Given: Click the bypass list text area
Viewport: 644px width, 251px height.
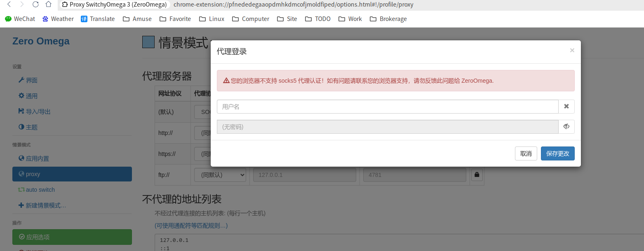Looking at the screenshot, I should coord(399,243).
